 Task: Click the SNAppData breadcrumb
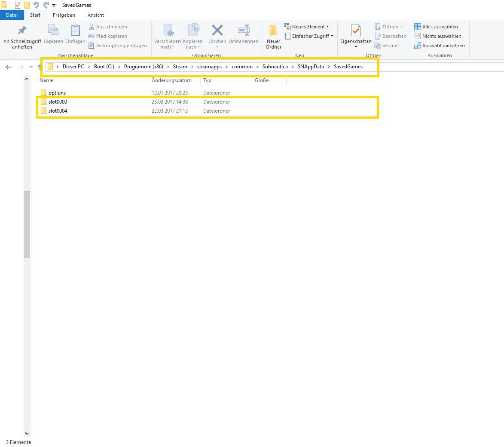click(x=311, y=67)
